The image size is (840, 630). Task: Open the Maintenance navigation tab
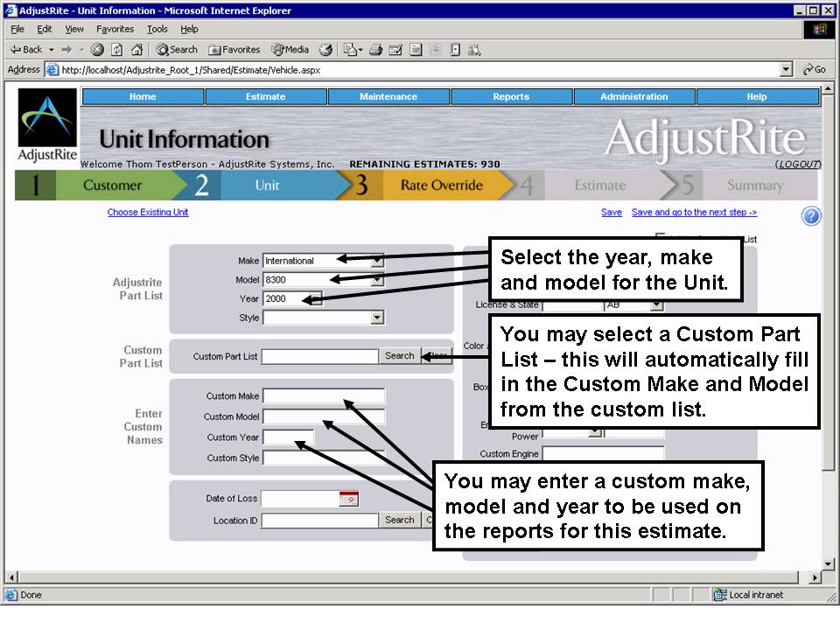(388, 96)
